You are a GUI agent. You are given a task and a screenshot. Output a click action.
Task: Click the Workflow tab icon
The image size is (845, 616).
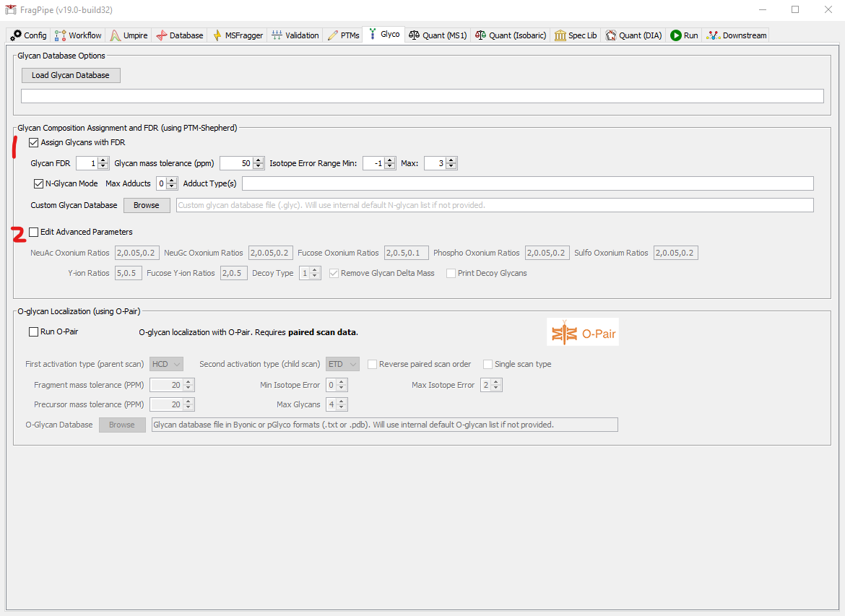tap(61, 35)
